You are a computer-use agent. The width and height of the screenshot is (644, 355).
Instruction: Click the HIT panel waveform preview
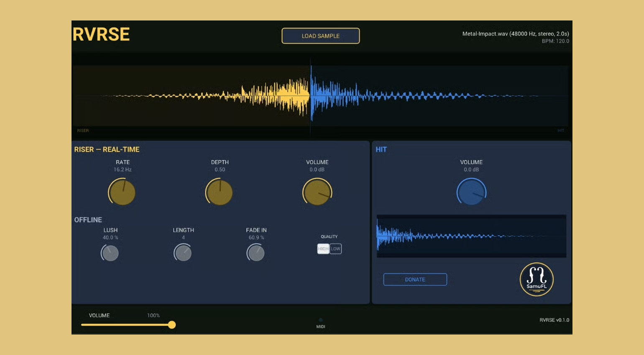pyautogui.click(x=471, y=236)
